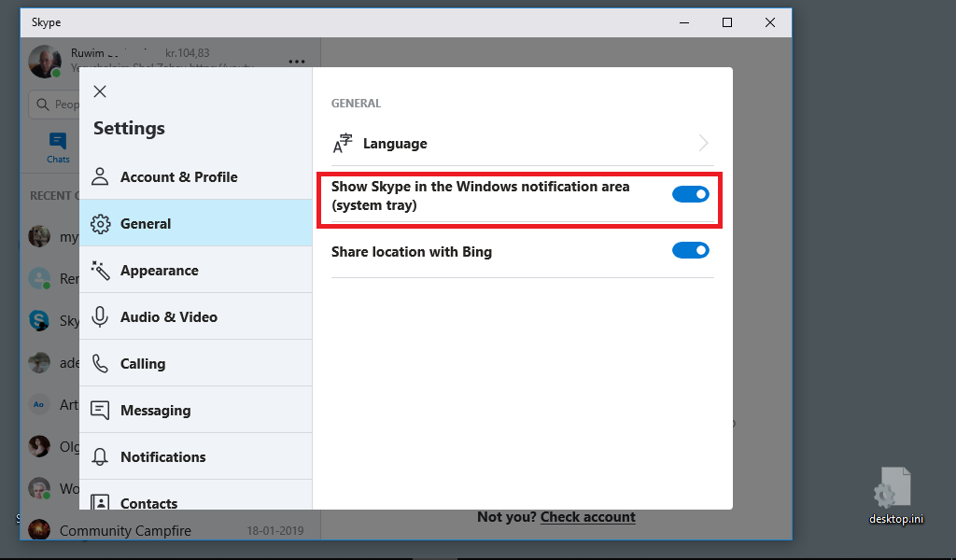Open Account & Profile settings

[196, 176]
